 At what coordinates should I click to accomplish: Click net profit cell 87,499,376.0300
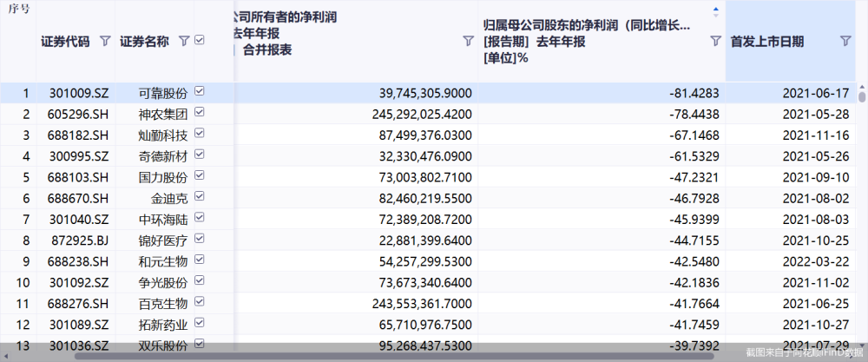426,135
